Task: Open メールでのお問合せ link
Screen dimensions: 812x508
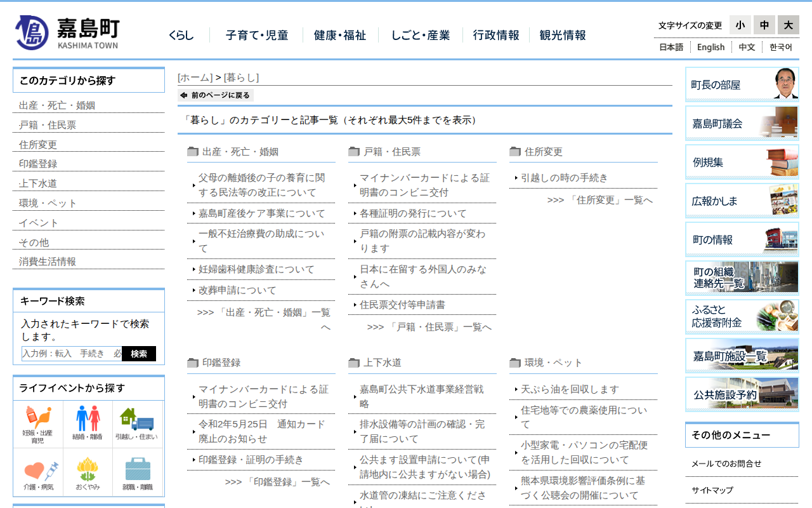Action: (726, 464)
